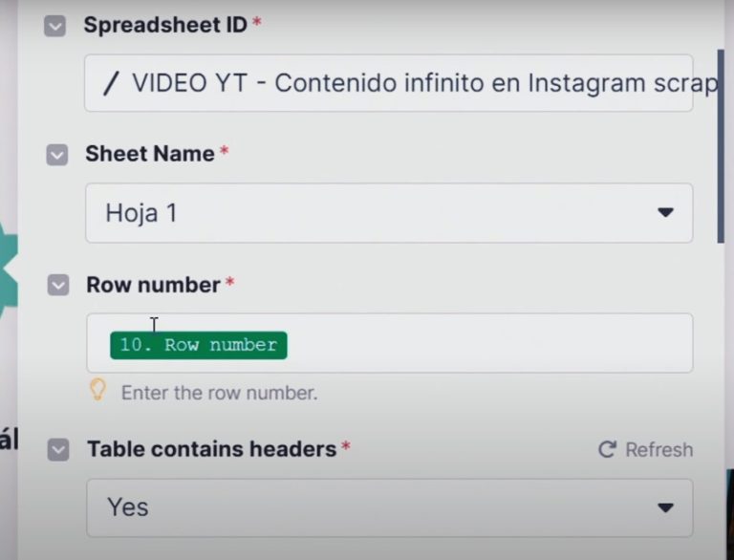Select the green '10. Row number' pill
Screen dimensions: 734x560
tap(199, 345)
